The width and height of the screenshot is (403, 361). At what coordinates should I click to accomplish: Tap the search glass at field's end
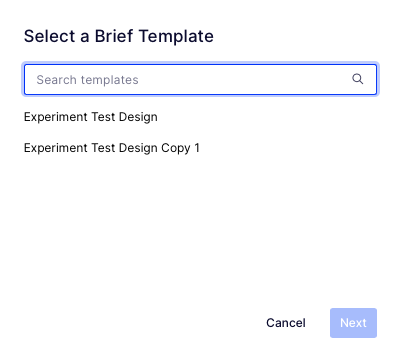[x=357, y=79]
